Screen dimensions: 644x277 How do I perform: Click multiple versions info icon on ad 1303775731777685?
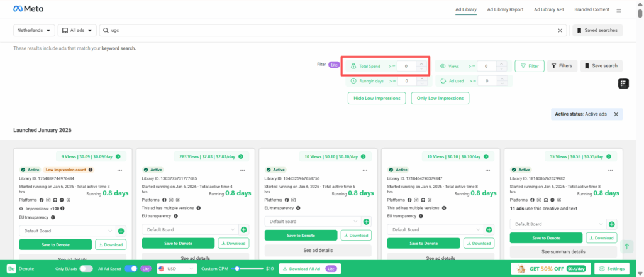tap(199, 208)
